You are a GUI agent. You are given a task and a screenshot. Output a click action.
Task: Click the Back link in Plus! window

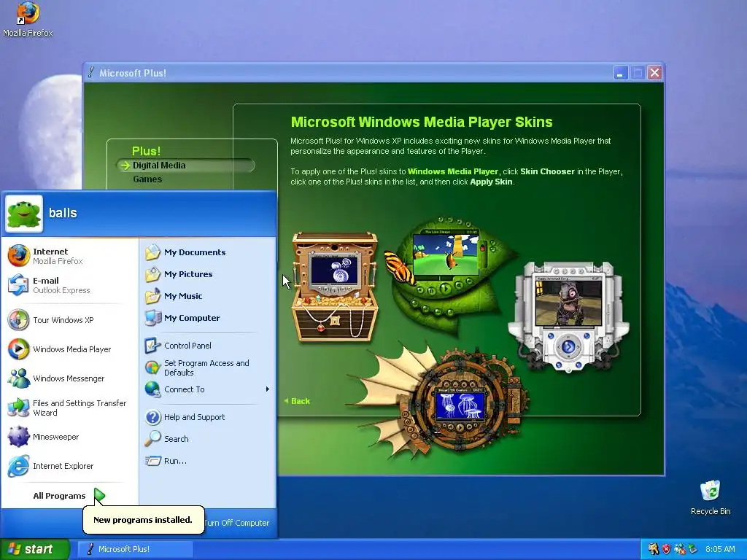click(x=297, y=402)
